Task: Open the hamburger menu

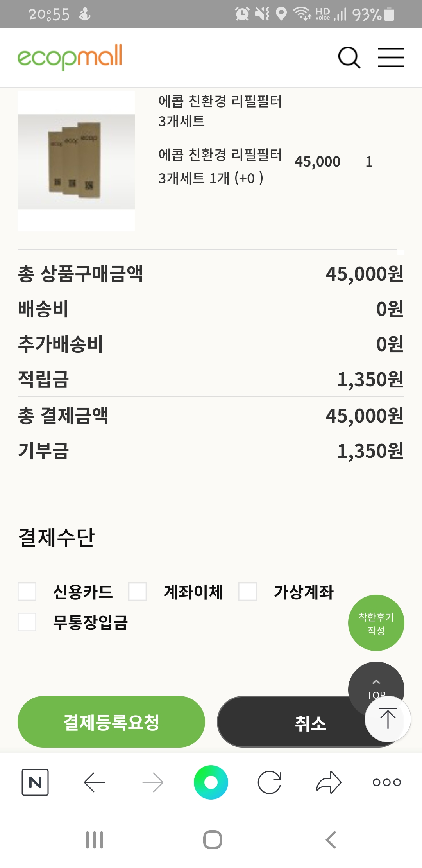Action: (x=391, y=58)
